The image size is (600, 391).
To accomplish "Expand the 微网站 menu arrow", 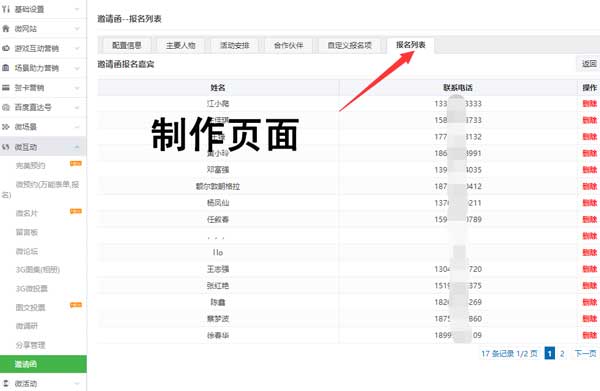I will (x=77, y=29).
